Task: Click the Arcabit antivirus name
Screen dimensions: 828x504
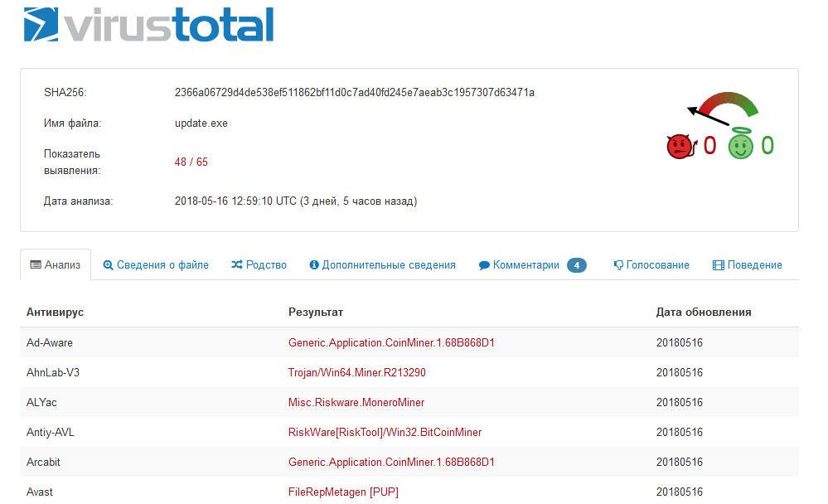Action: coord(43,463)
